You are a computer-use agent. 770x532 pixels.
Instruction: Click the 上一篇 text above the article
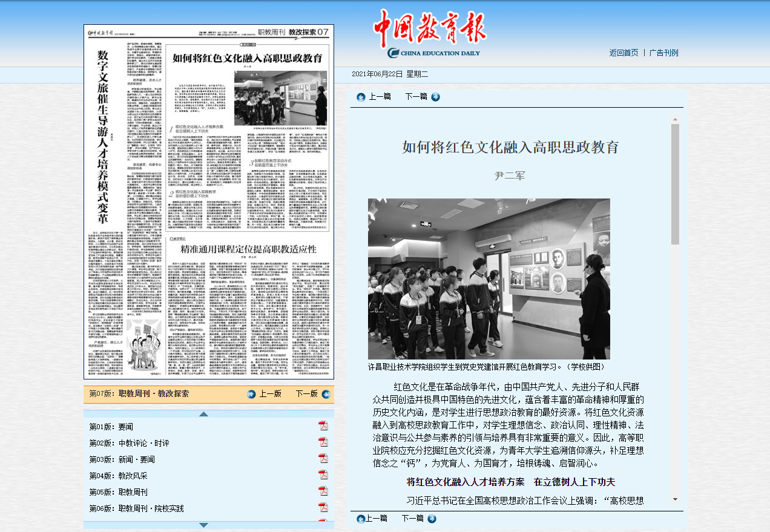pos(380,97)
